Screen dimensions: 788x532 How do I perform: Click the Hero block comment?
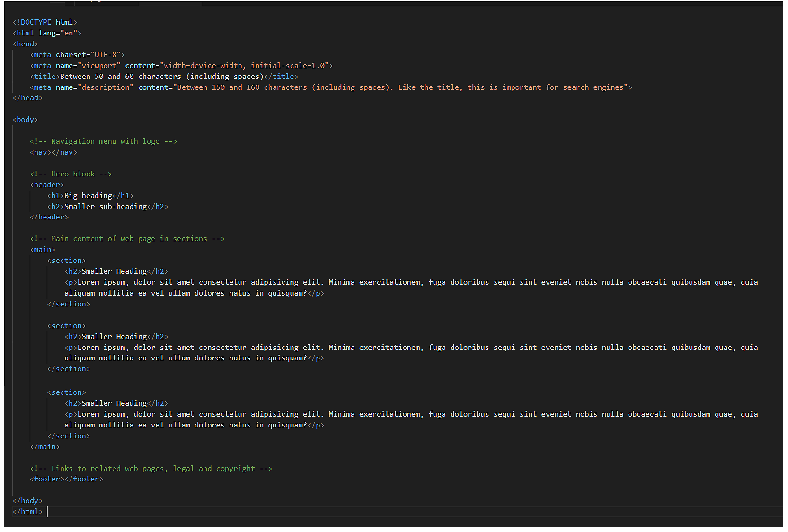(71, 174)
